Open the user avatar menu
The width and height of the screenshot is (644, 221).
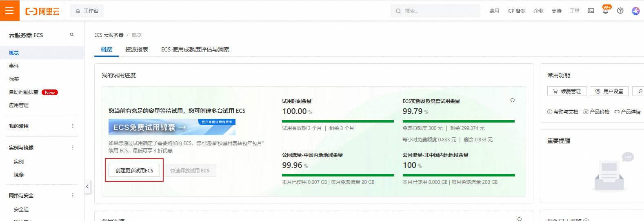(x=636, y=11)
